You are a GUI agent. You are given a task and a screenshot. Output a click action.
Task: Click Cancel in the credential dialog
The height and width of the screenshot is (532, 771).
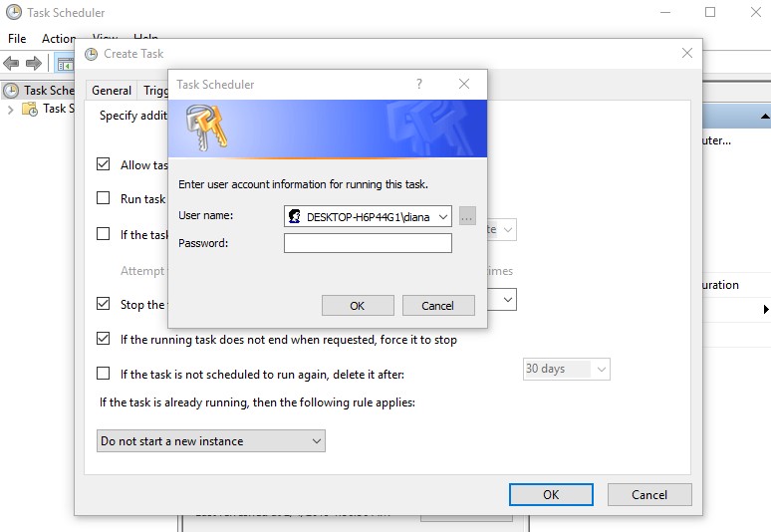point(438,305)
